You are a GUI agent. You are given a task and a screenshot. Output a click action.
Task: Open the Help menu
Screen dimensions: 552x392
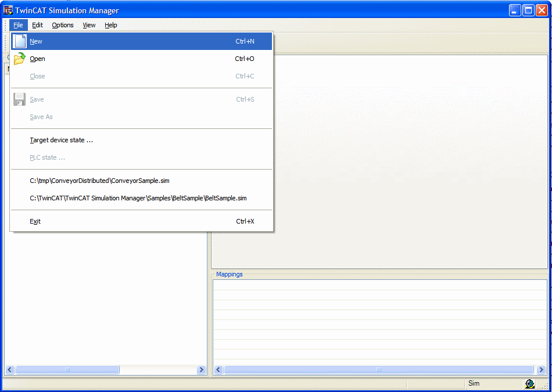coord(111,25)
